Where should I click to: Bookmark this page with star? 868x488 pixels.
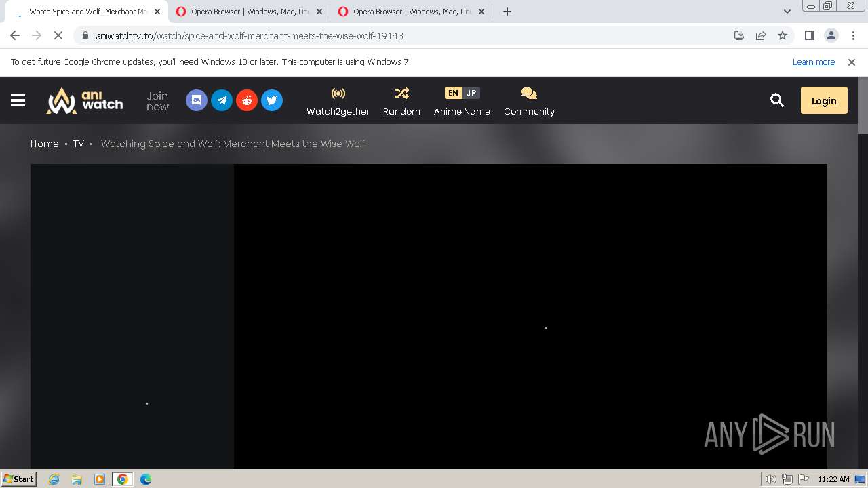click(x=783, y=35)
